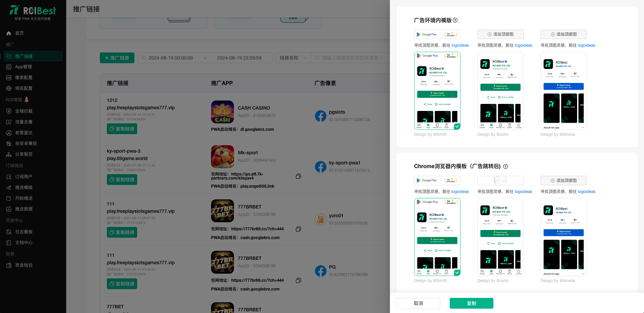Click the ROIBest logo
644x313 pixels.
coord(33,12)
